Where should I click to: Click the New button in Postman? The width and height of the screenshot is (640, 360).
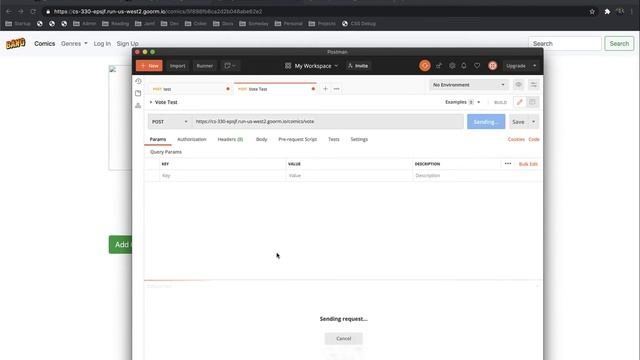pos(149,66)
